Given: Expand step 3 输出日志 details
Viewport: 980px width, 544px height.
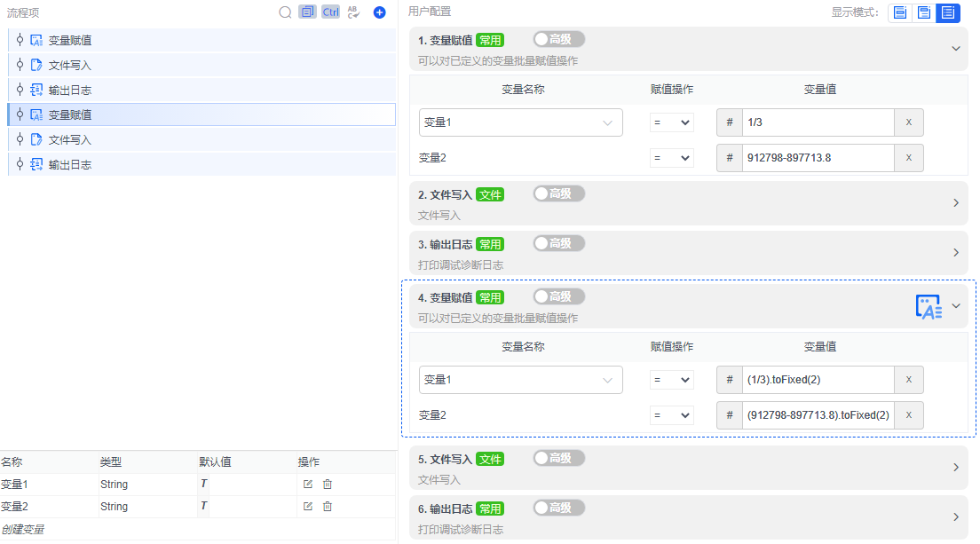Looking at the screenshot, I should (x=956, y=252).
